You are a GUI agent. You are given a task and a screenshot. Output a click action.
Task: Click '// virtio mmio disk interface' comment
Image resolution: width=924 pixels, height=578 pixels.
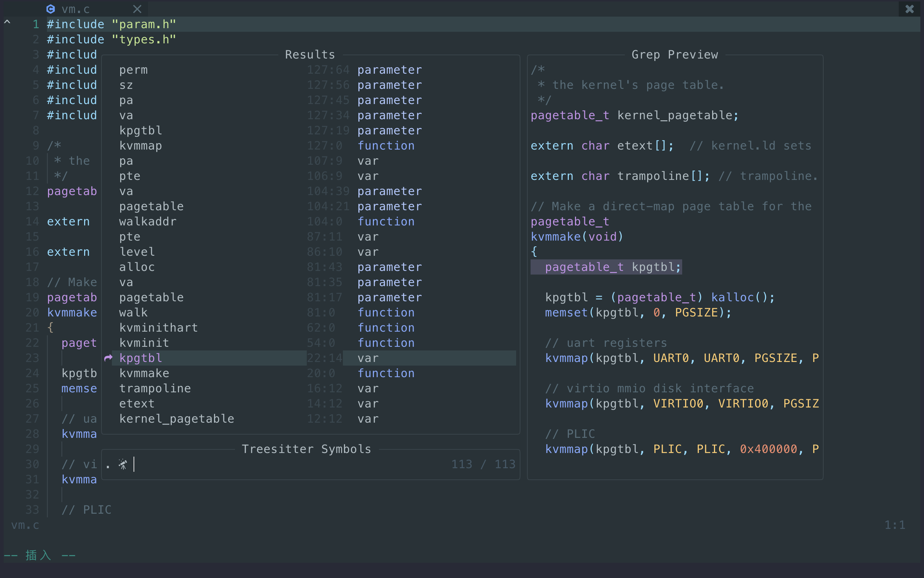pyautogui.click(x=649, y=388)
